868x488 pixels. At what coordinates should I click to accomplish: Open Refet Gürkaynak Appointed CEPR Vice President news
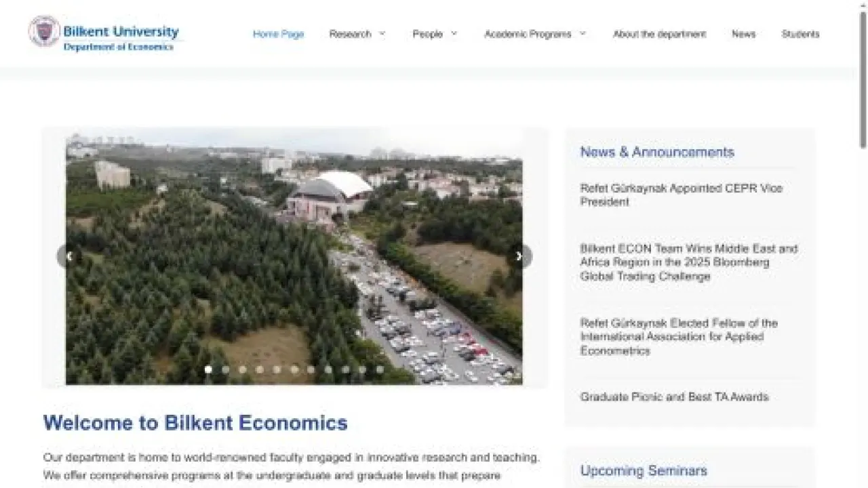tap(681, 195)
